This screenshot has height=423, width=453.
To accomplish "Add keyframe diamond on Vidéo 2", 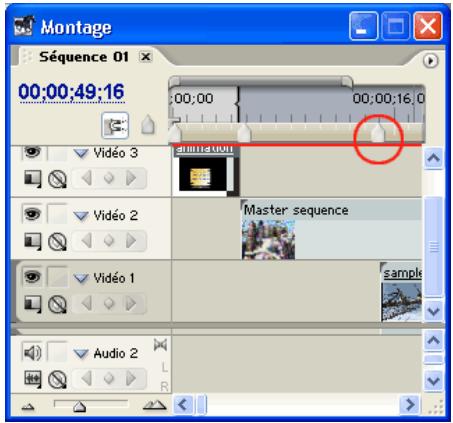I will pos(109,241).
